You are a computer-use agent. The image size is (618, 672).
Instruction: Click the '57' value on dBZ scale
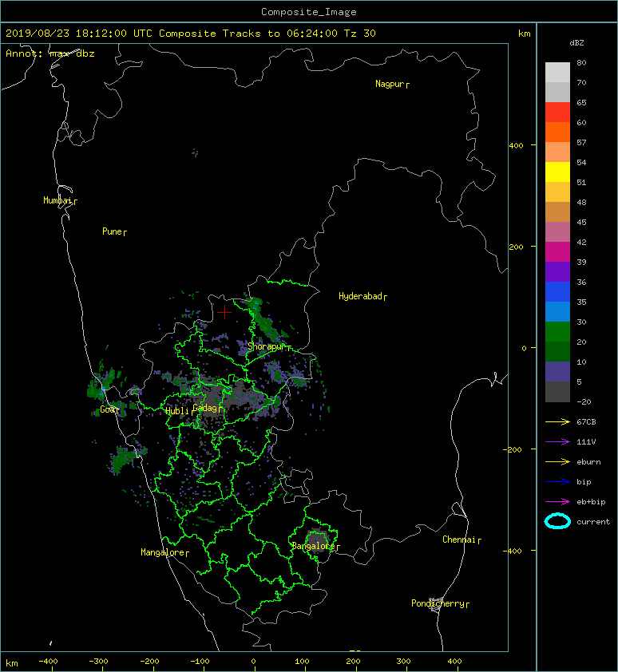coord(581,142)
